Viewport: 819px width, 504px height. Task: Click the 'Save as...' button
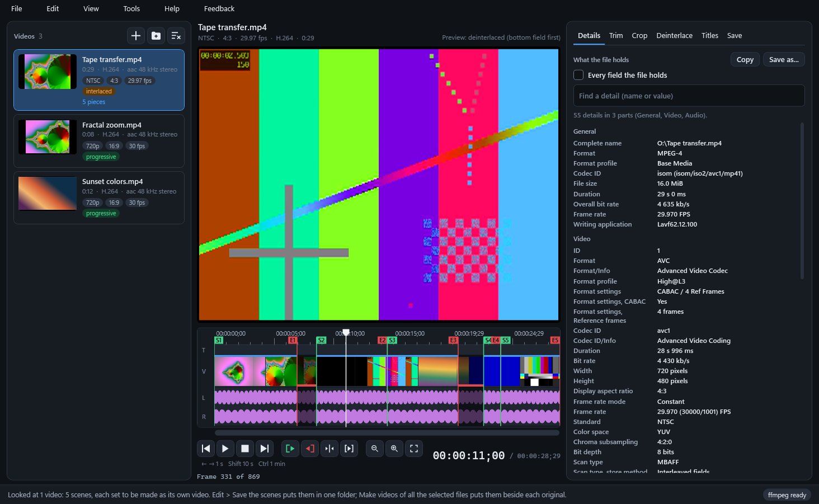784,59
